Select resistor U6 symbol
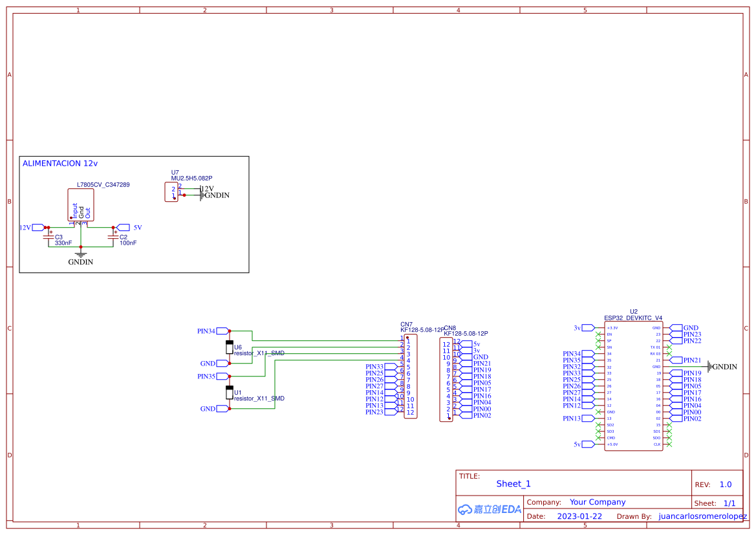 tap(229, 347)
